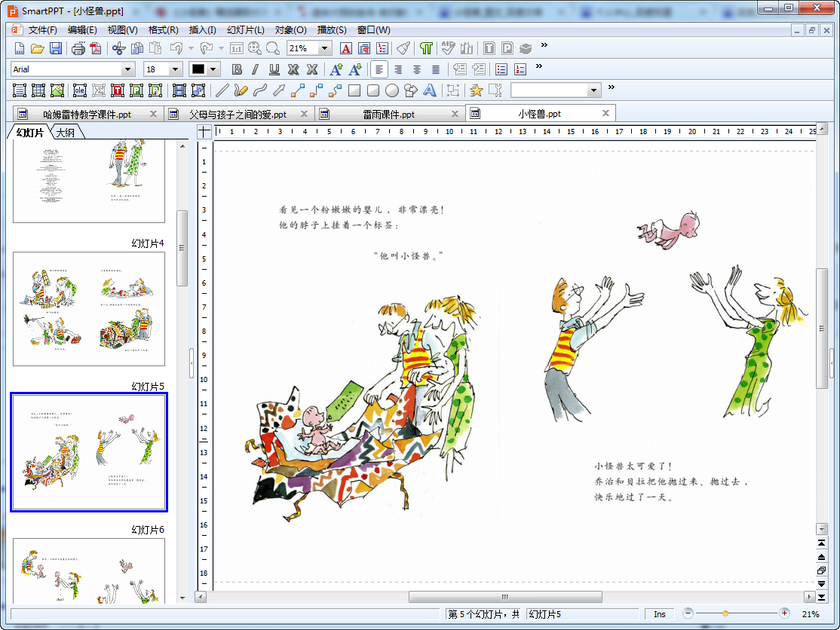Export the presentation as PDF
The height and width of the screenshot is (630, 840).
(96, 49)
